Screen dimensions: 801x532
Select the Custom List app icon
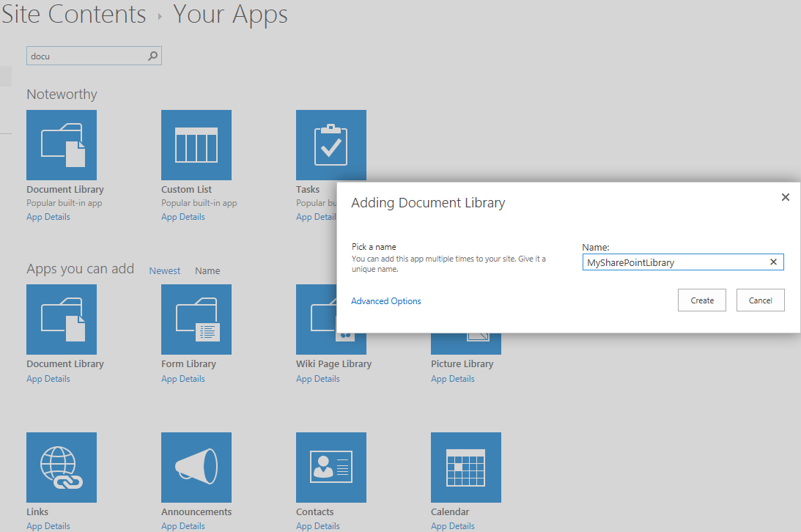point(196,145)
